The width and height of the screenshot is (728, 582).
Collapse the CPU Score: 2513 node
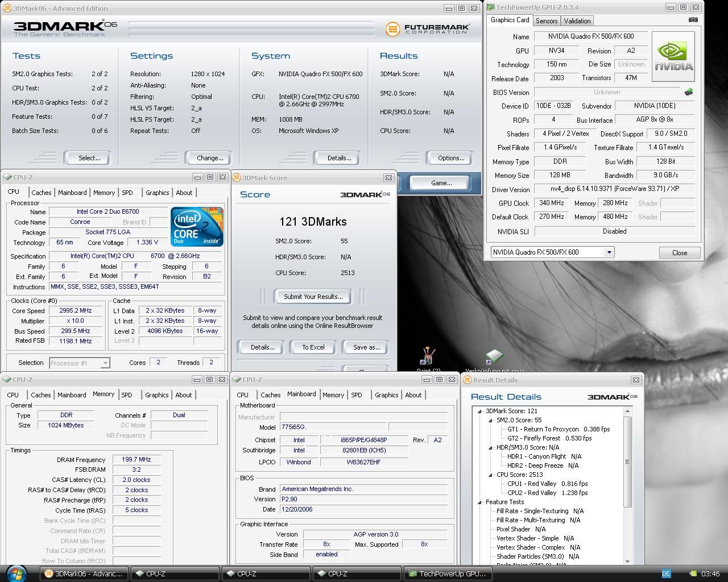point(490,475)
